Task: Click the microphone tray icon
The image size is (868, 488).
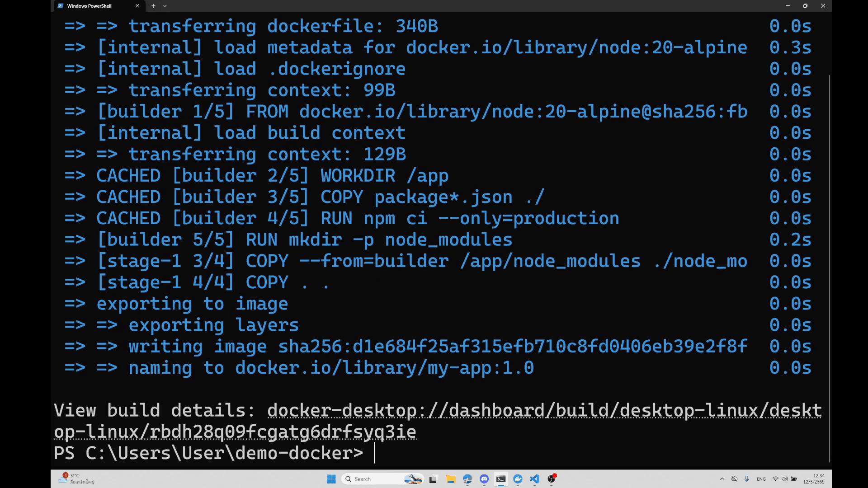Action: pyautogui.click(x=747, y=479)
